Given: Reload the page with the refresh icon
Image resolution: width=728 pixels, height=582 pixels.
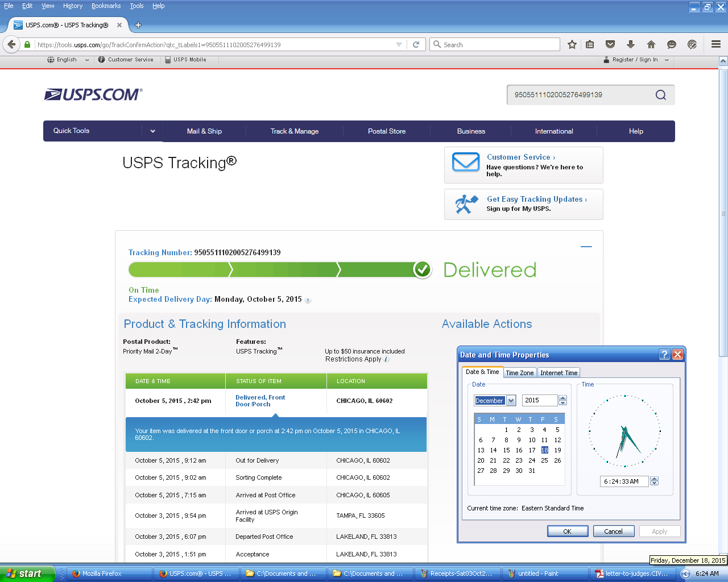Looking at the screenshot, I should 416,44.
